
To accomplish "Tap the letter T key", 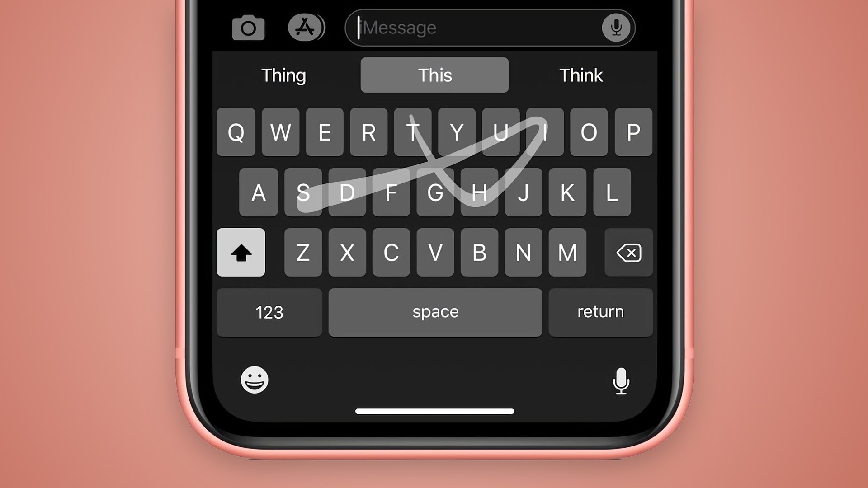I will pos(414,132).
